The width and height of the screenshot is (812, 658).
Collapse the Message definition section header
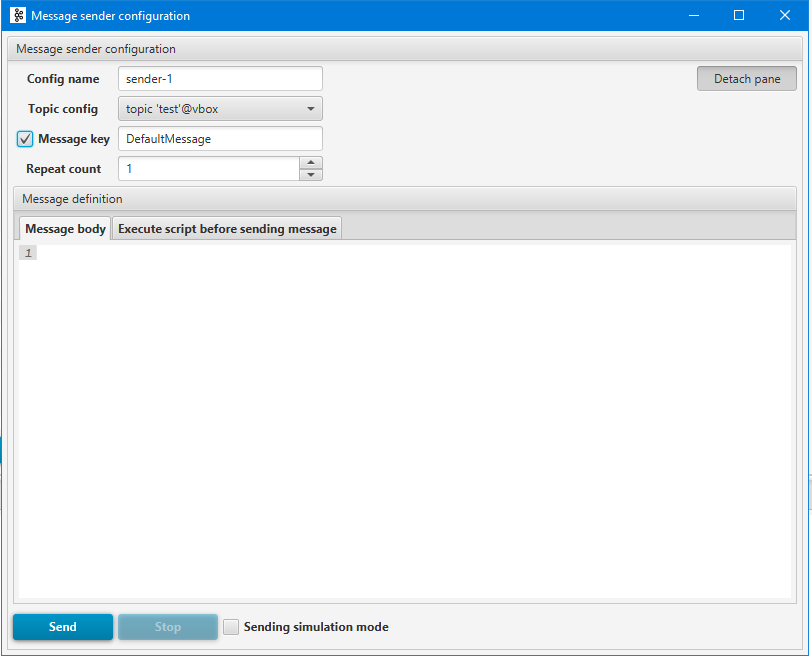405,199
